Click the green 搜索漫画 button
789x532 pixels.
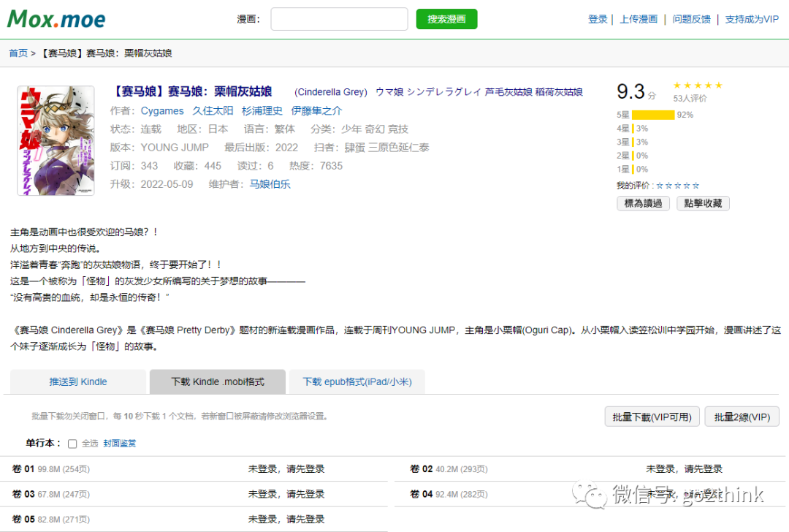click(x=446, y=19)
